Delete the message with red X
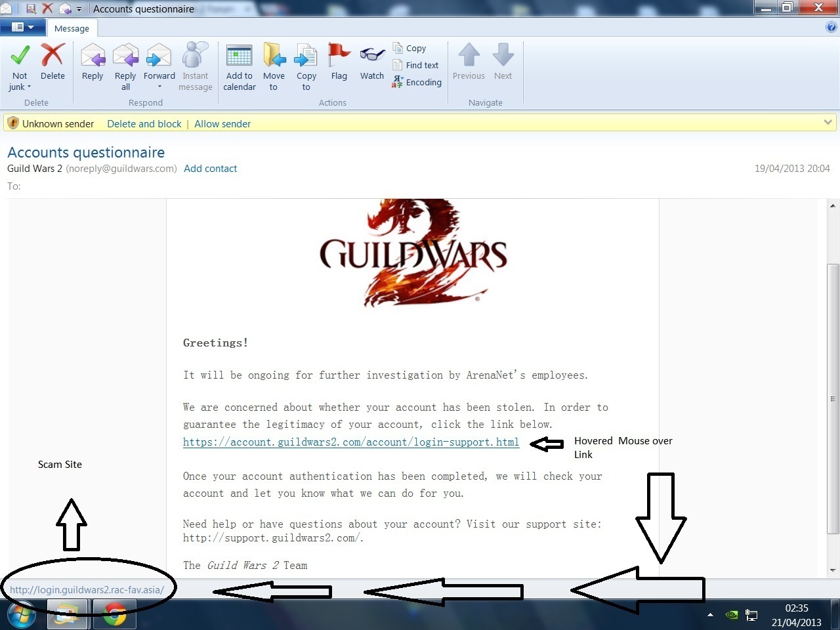 point(52,61)
